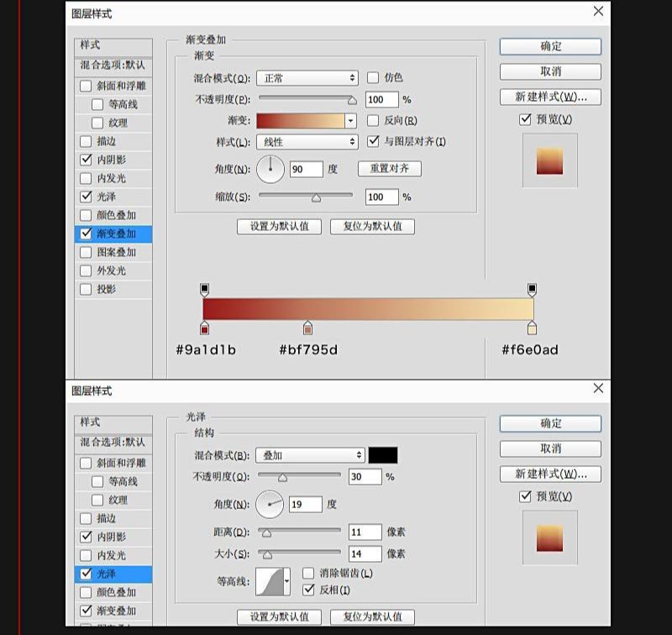672x635 pixels.
Task: Uncheck 反相(I) invert checkbox
Action: pyautogui.click(x=308, y=590)
